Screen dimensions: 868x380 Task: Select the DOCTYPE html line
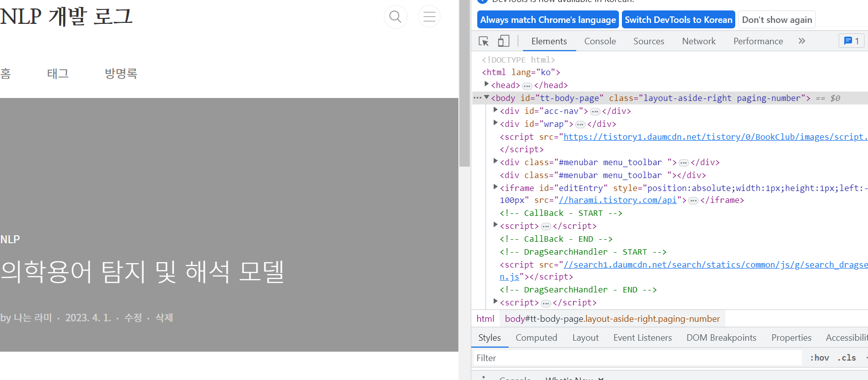pos(519,60)
